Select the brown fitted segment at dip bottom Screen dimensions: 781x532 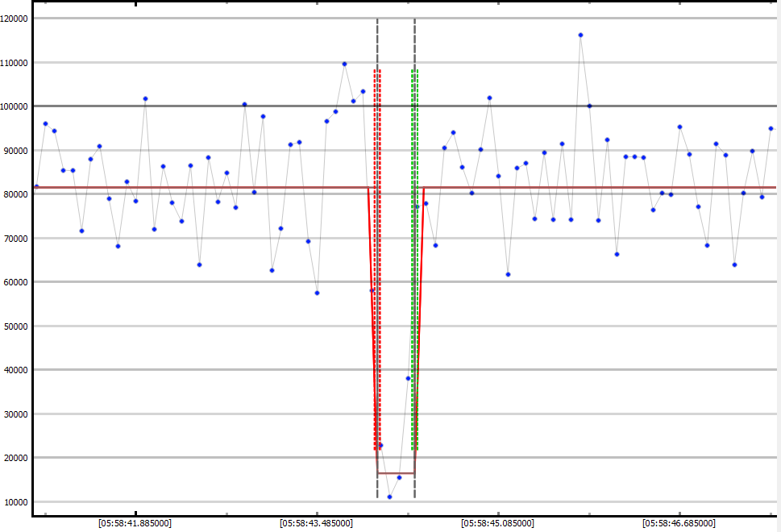tap(396, 473)
